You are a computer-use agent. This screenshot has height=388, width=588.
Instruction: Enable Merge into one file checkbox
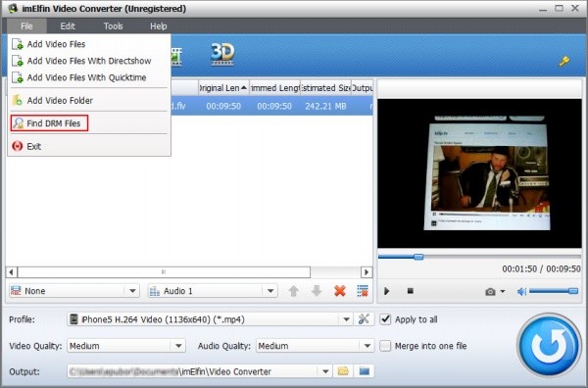click(x=385, y=346)
